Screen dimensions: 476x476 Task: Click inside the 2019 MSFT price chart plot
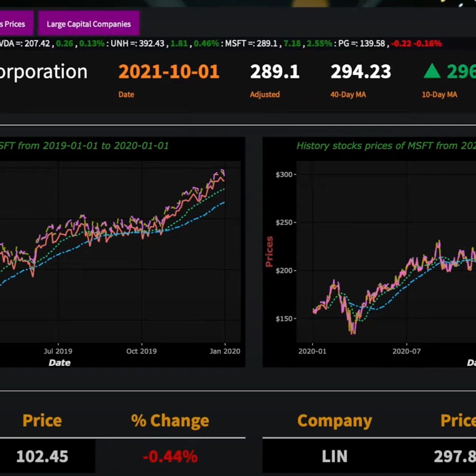(120, 252)
